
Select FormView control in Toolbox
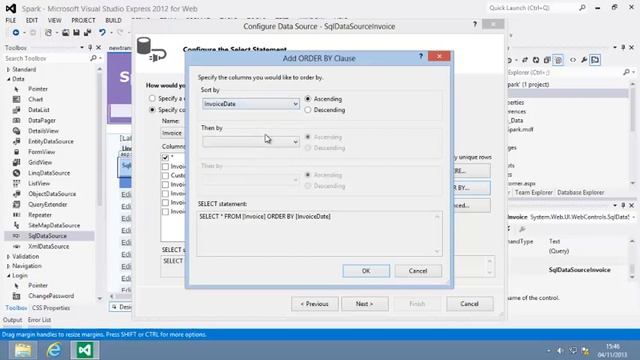coord(42,152)
